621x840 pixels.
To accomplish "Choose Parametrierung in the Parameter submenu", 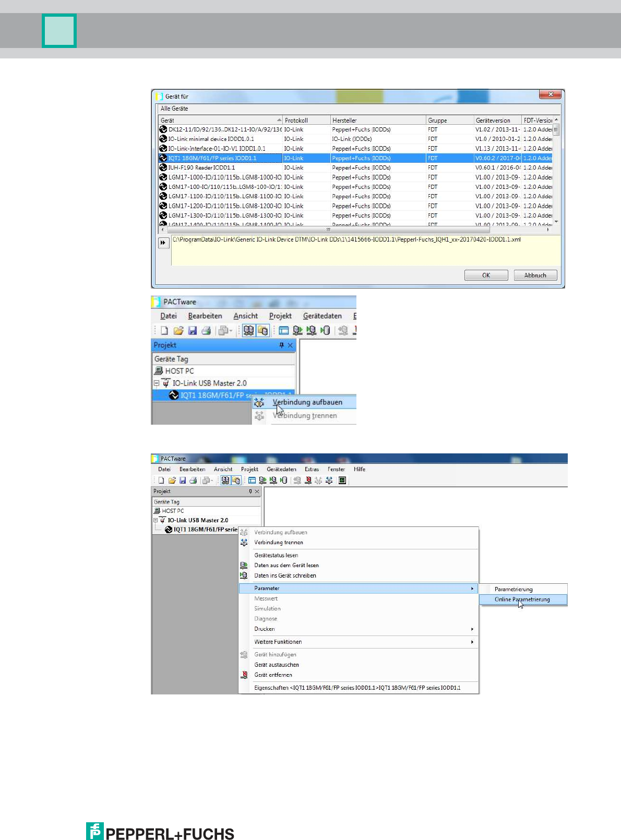I will pyautogui.click(x=523, y=589).
